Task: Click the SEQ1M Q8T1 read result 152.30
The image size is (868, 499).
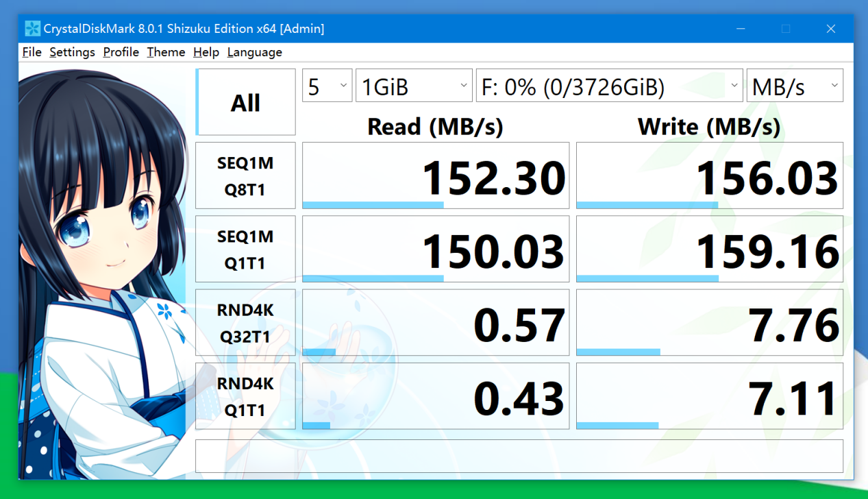Action: tap(436, 175)
